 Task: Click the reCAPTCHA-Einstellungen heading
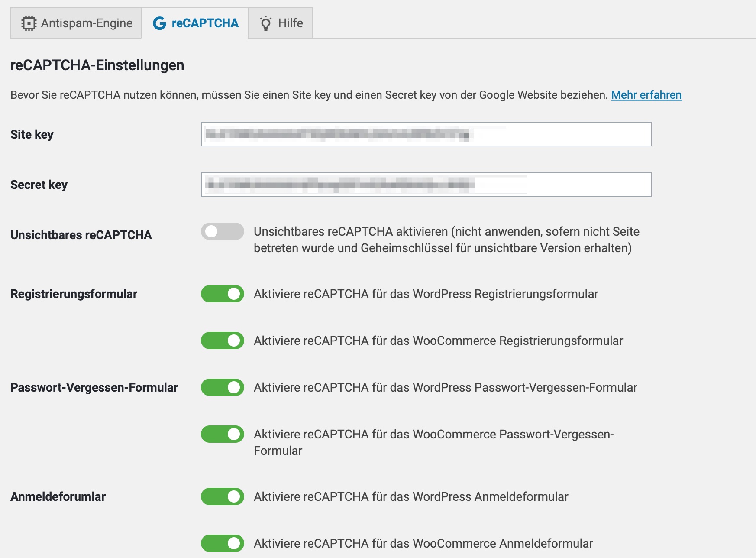(x=97, y=65)
